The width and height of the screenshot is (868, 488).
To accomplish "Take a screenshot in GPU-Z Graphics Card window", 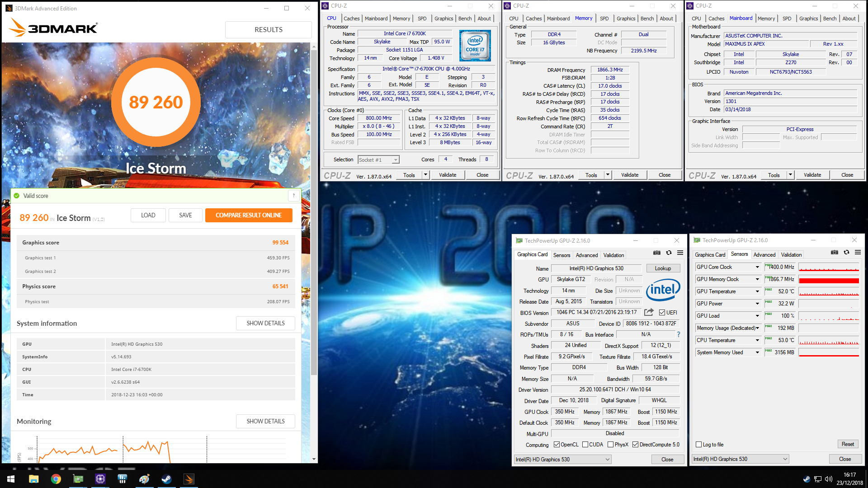I will [657, 253].
